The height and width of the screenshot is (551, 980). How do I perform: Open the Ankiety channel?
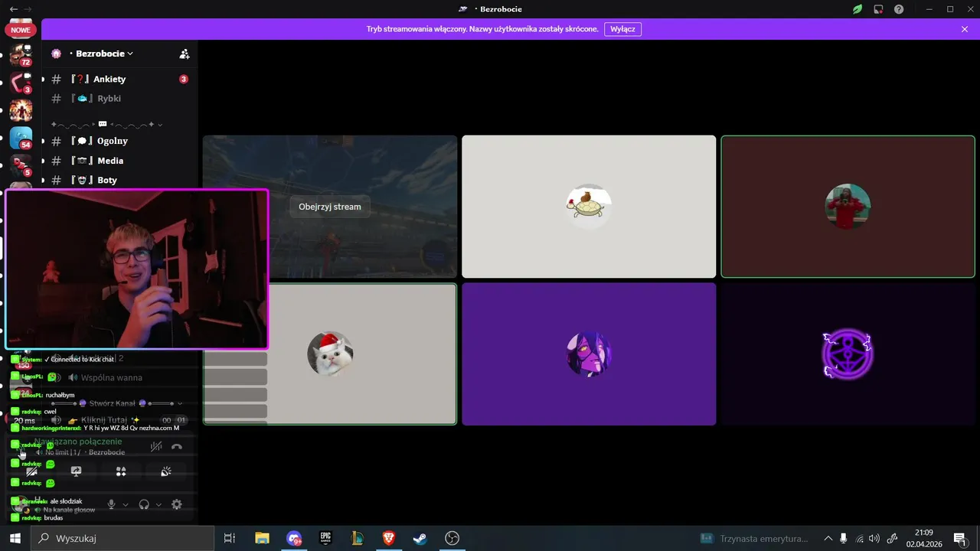click(119, 79)
